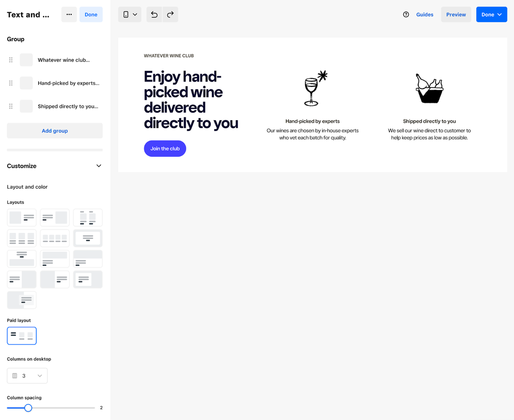This screenshot has height=420, width=514.
Task: Select the Whatever wine club group item
Action: [x=63, y=60]
